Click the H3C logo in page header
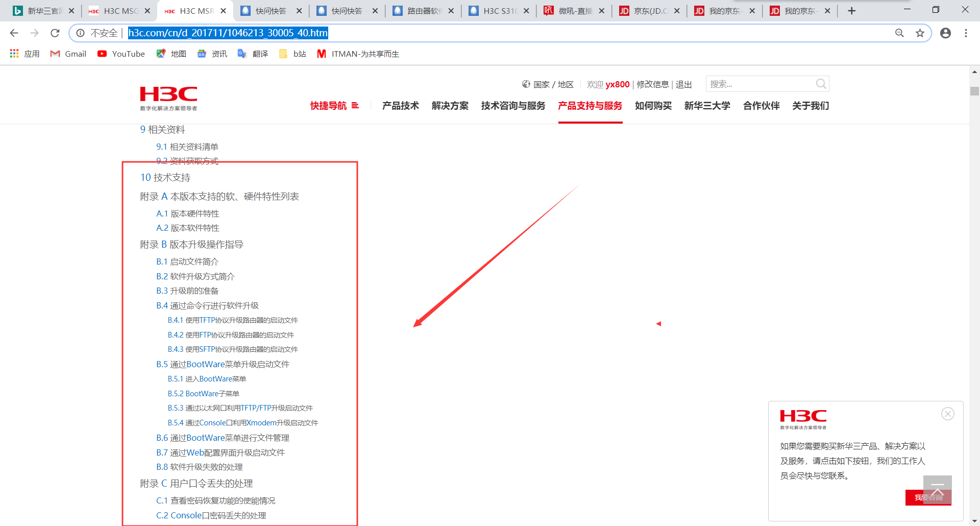The width and height of the screenshot is (980, 526). pyautogui.click(x=168, y=99)
